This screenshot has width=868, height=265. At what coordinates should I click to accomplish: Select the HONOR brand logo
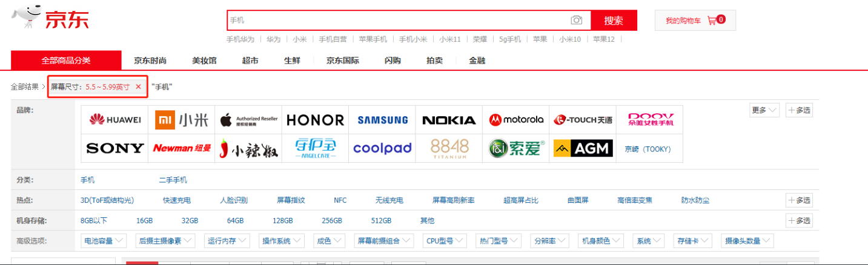coord(315,120)
